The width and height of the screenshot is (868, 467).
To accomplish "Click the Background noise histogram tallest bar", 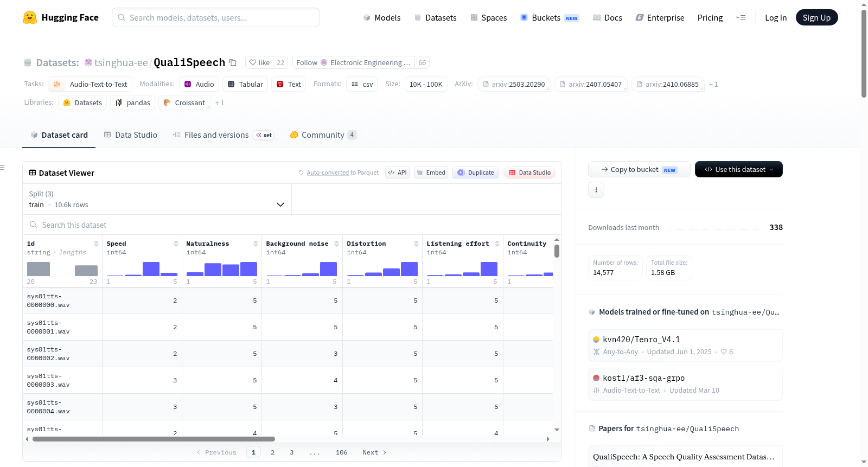I will point(328,269).
